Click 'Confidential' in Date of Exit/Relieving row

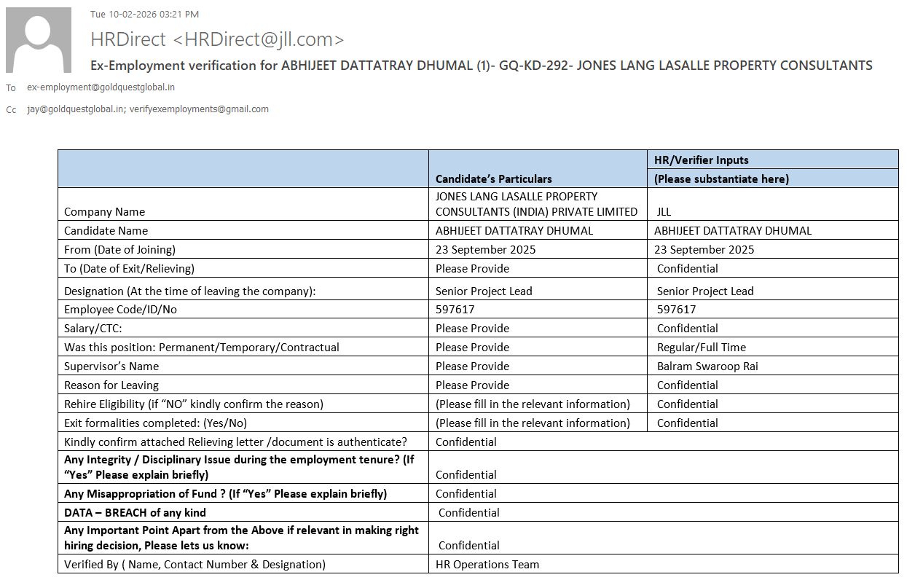pos(687,269)
